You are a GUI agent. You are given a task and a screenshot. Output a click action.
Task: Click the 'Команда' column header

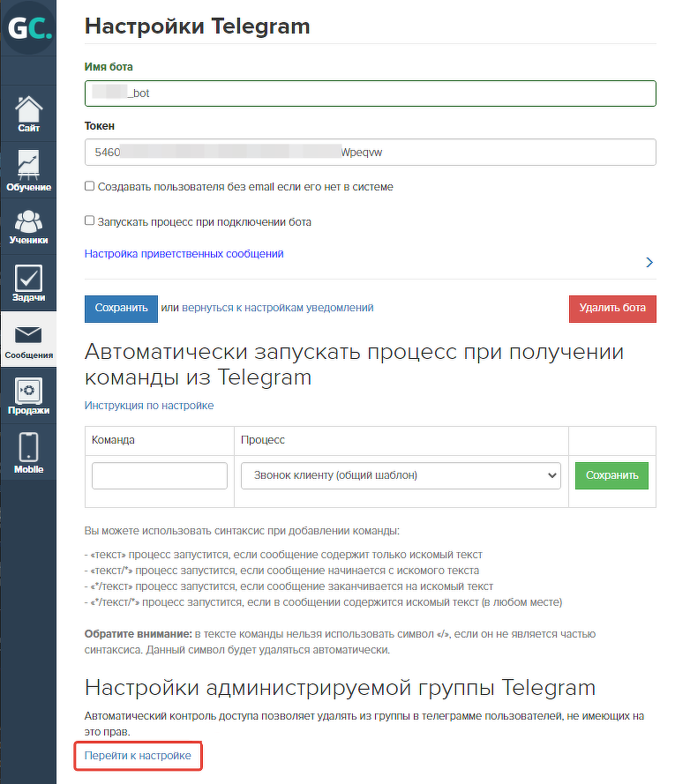point(113,440)
